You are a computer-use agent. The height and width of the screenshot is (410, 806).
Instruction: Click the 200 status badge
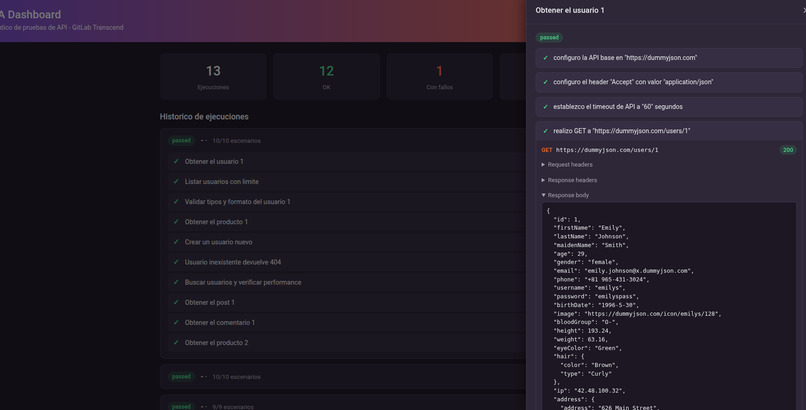click(788, 150)
